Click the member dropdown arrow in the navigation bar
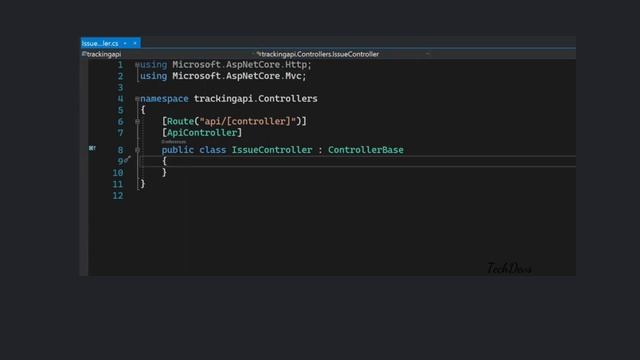640x360 pixels. click(427, 54)
